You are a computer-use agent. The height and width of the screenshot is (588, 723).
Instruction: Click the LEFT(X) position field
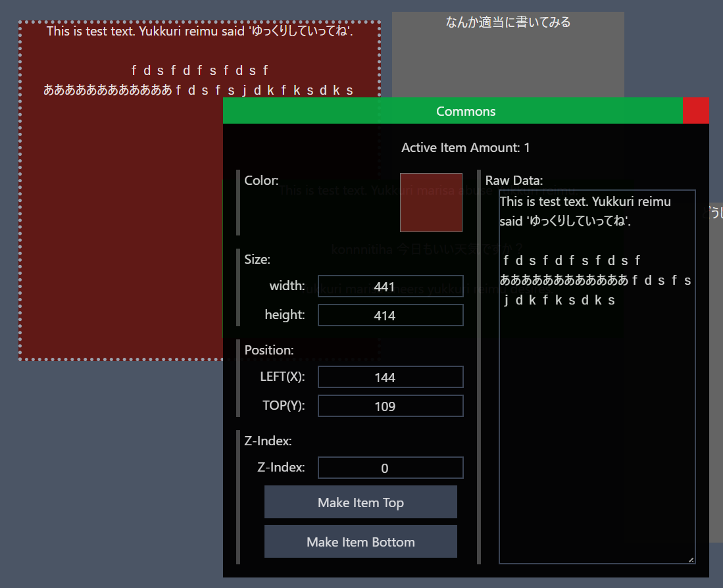(391, 378)
